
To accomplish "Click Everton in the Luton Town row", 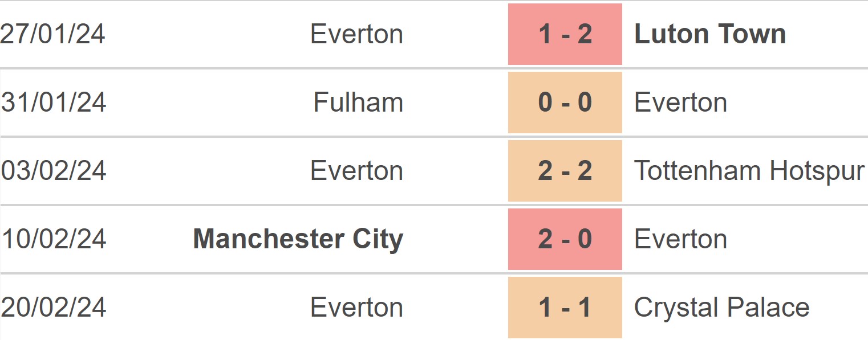I will pos(357,34).
